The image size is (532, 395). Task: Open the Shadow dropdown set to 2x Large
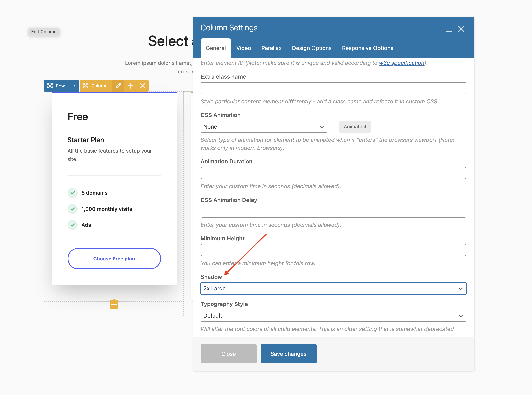click(333, 288)
